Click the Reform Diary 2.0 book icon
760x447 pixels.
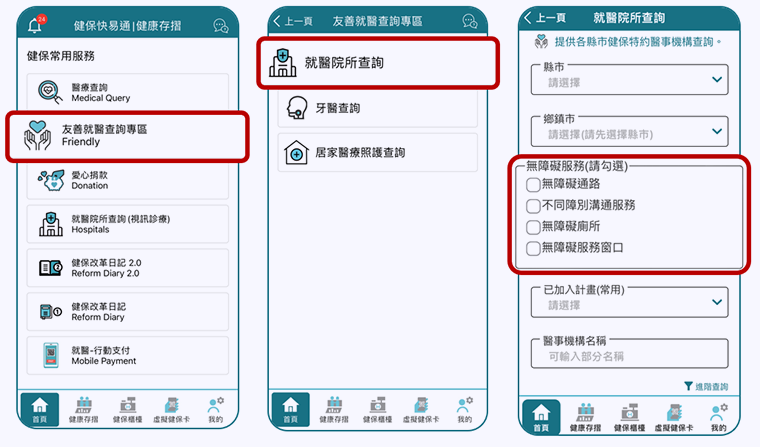tap(51, 268)
